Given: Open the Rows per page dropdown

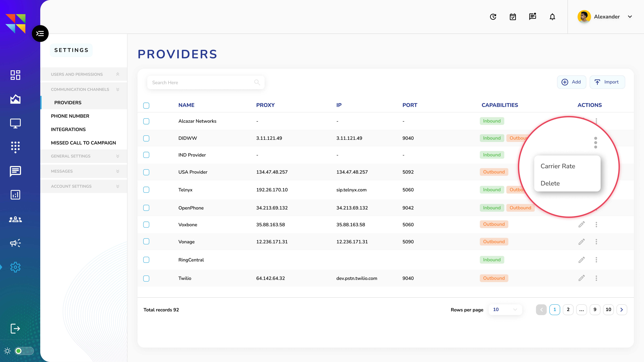Looking at the screenshot, I should tap(505, 309).
